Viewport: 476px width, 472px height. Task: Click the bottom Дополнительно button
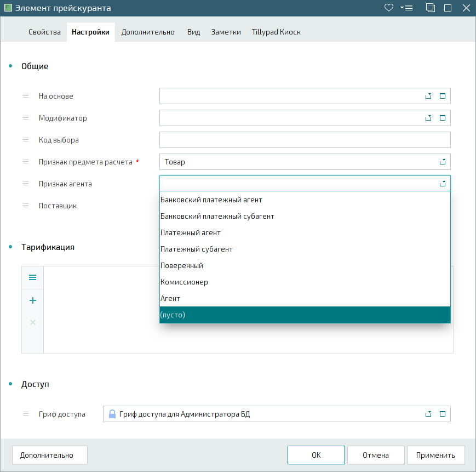pyautogui.click(x=49, y=455)
